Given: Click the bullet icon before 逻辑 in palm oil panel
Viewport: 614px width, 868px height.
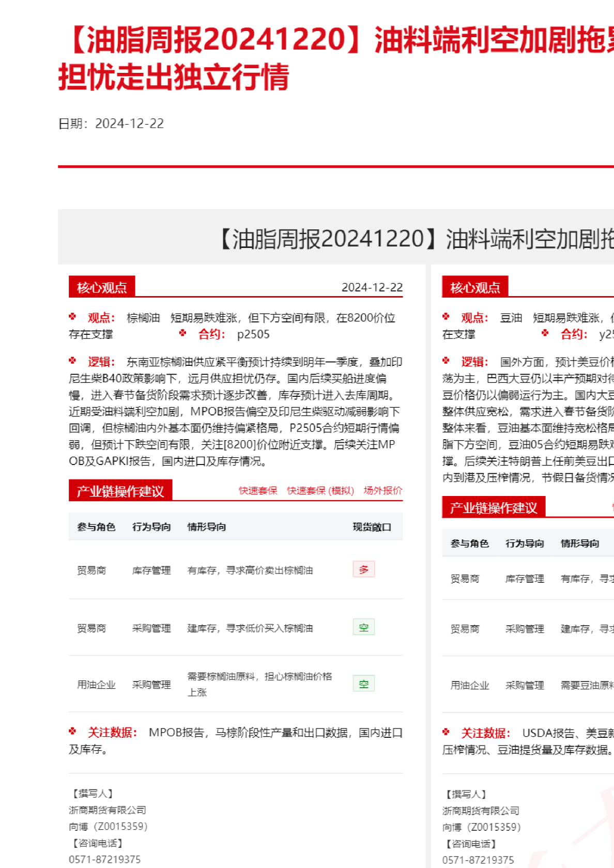Looking at the screenshot, I should 72,361.
